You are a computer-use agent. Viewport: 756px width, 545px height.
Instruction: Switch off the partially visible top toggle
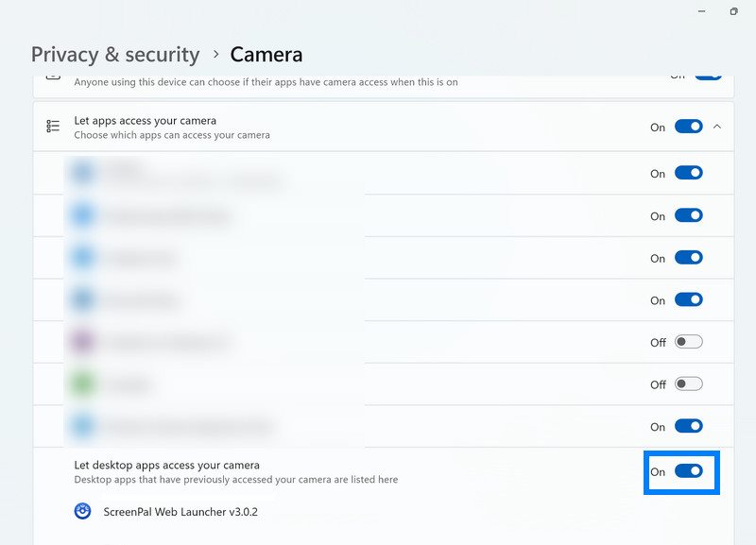click(707, 76)
